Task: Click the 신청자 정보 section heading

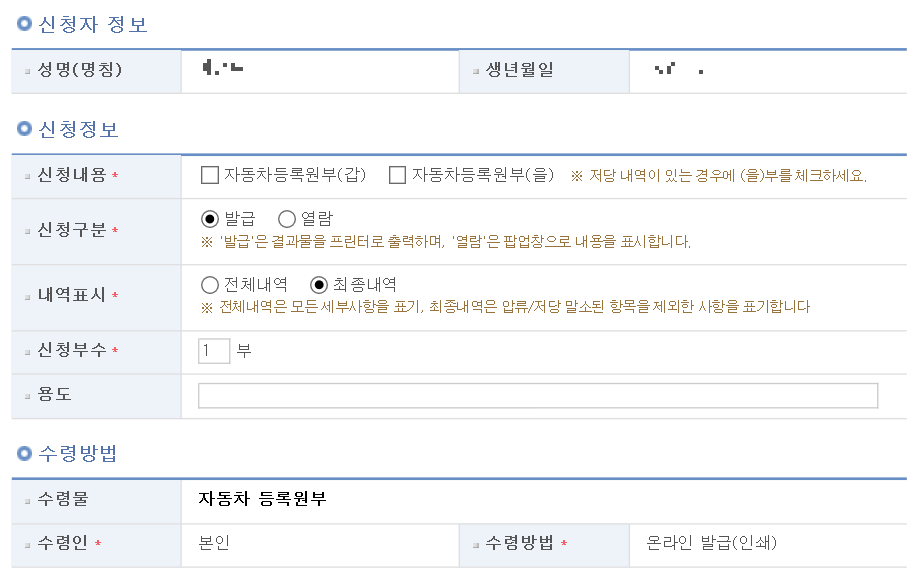Action: [x=93, y=25]
